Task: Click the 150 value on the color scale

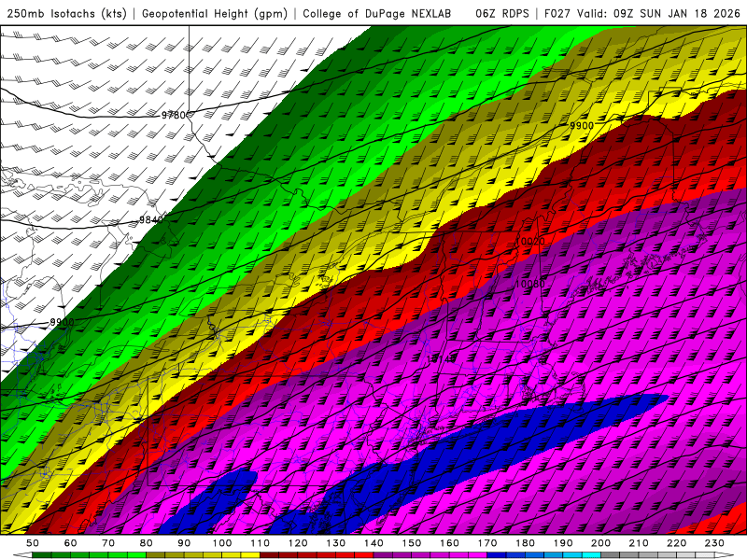Action: pyautogui.click(x=412, y=543)
